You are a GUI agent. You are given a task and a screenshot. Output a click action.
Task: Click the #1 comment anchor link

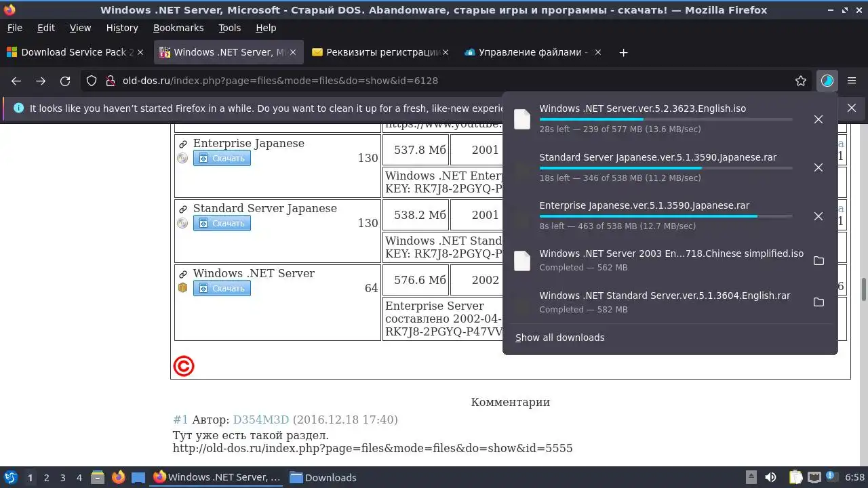180,420
